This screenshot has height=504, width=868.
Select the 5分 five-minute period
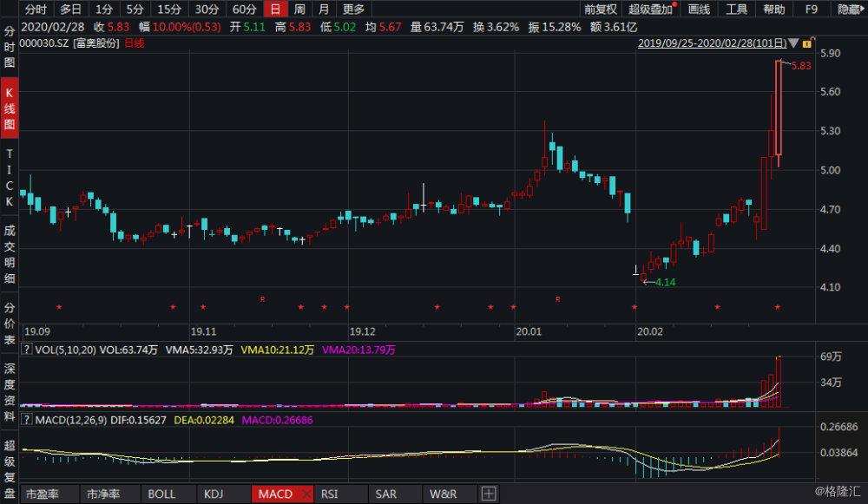click(135, 9)
